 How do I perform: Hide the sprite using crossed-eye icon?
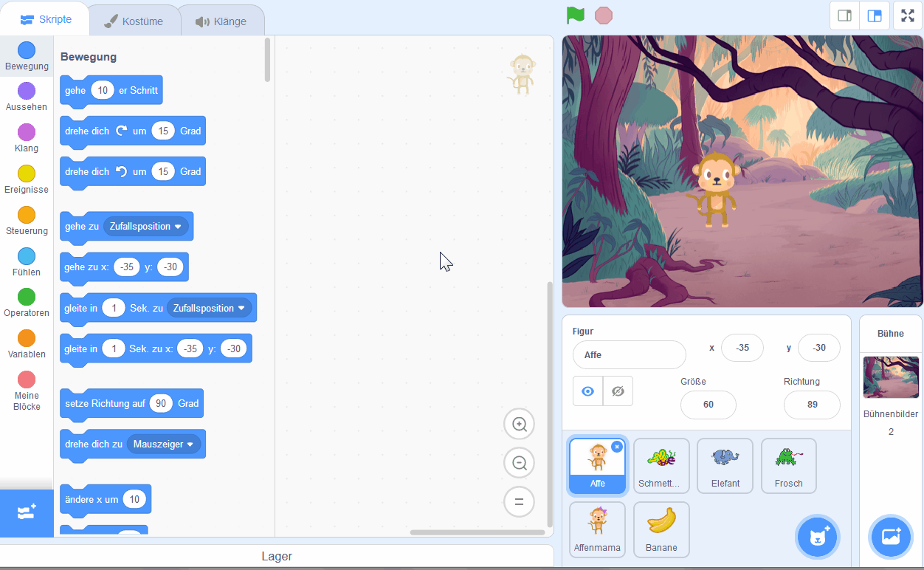618,391
